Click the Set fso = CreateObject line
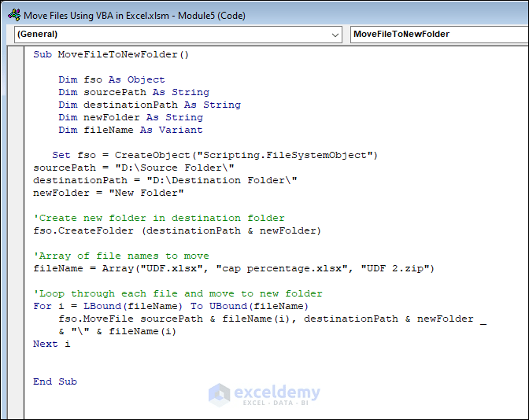 (215, 155)
